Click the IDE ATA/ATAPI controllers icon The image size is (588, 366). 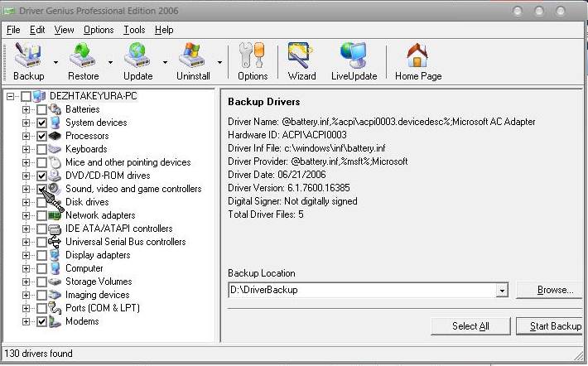55,229
